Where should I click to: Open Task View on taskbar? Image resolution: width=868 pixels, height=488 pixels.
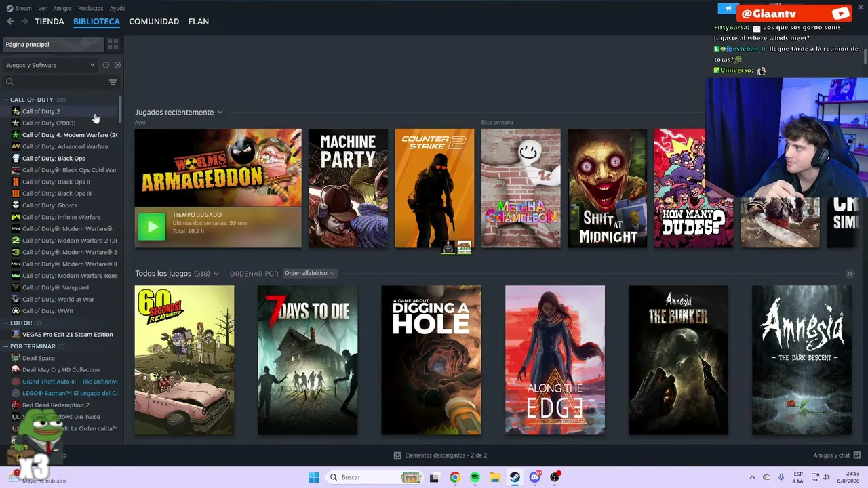point(435,477)
